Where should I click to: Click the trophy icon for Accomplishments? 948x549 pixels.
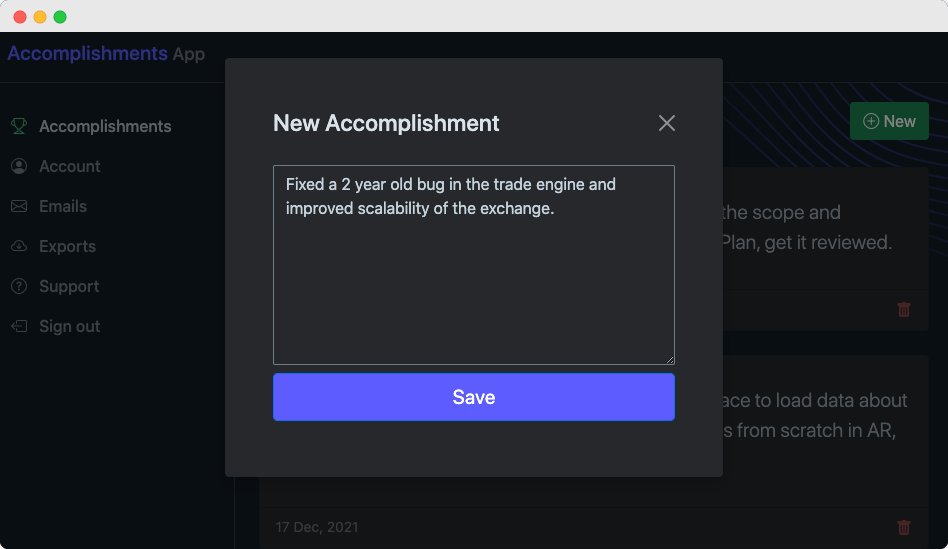(x=19, y=126)
